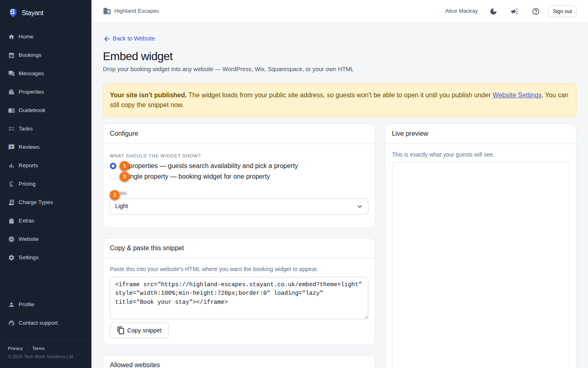Navigate to Reports in the sidebar
The image size is (588, 368).
pyautogui.click(x=46, y=166)
